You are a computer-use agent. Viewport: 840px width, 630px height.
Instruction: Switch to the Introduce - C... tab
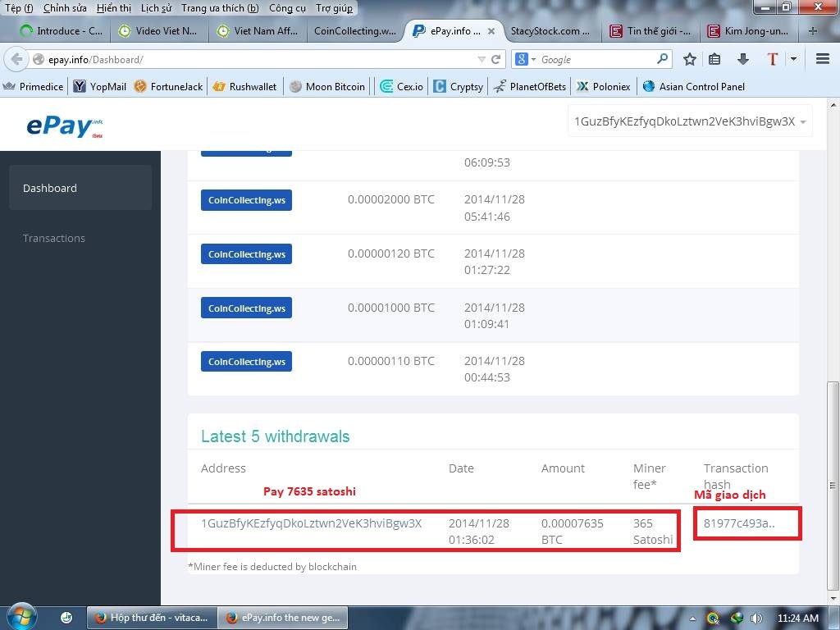61,31
